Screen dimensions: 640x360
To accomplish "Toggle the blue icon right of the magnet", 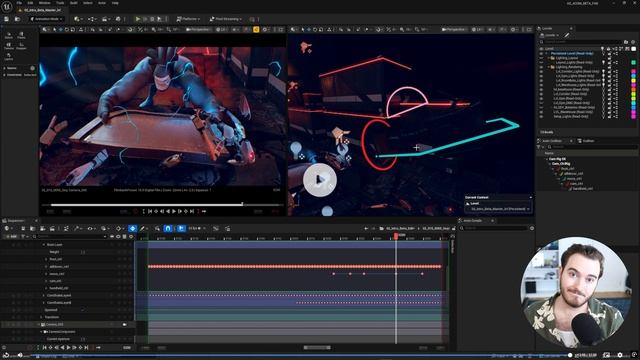I will [181, 229].
